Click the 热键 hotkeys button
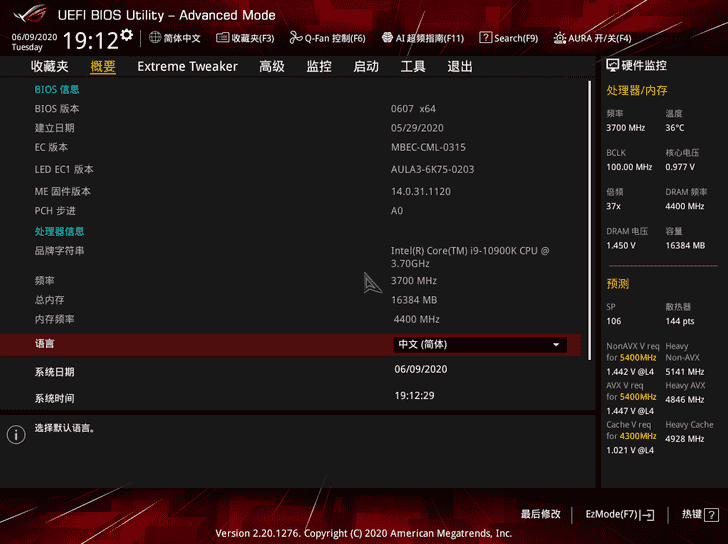This screenshot has height=544, width=728. click(691, 514)
